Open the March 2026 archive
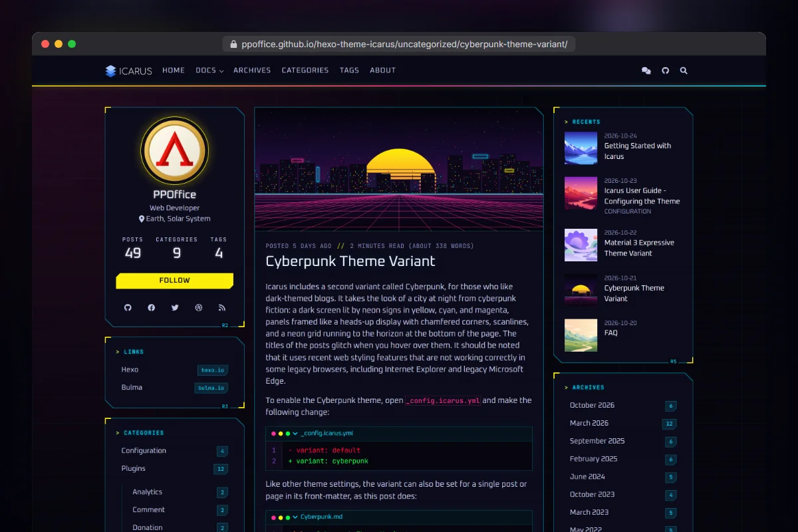 623,424
